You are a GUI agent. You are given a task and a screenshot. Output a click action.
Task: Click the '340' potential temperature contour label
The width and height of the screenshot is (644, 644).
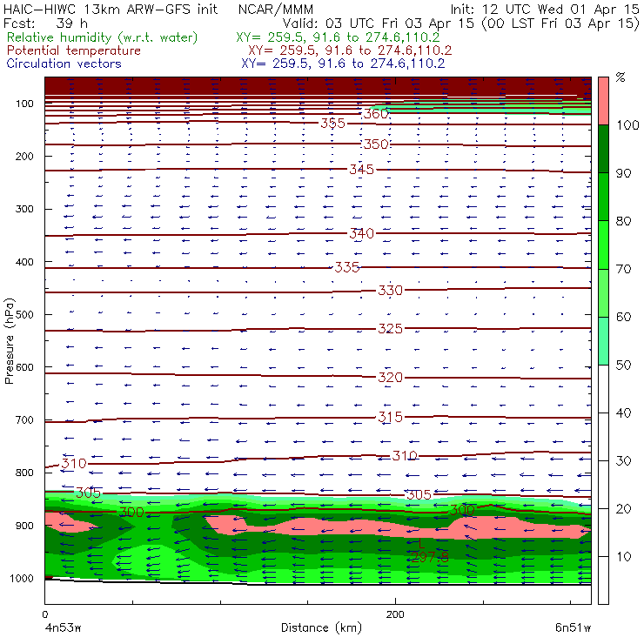coord(362,233)
